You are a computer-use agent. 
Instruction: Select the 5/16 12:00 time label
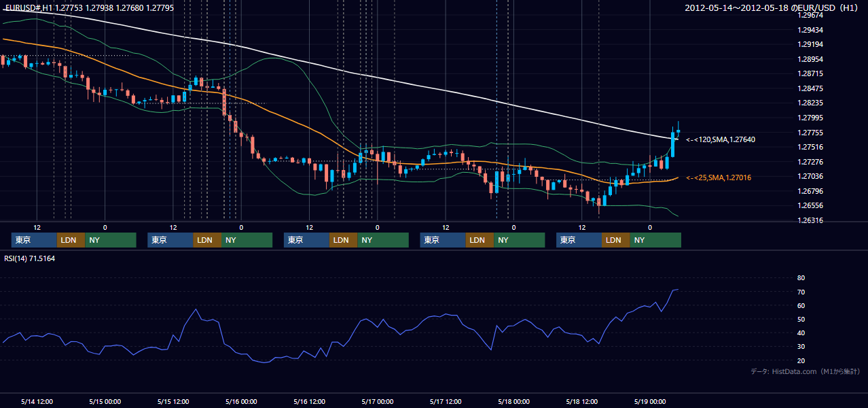tap(309, 401)
